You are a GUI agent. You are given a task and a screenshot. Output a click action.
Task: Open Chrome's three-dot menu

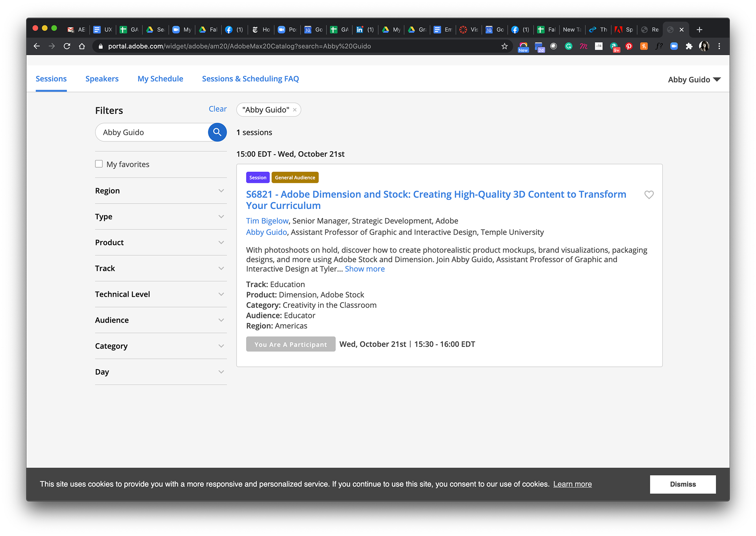[x=719, y=46]
